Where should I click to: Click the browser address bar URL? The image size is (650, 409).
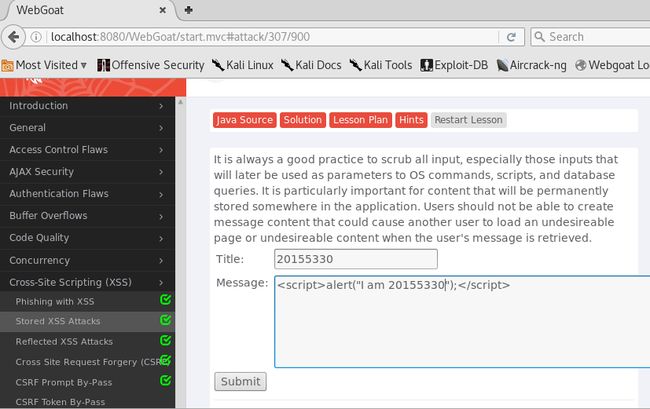pos(180,37)
